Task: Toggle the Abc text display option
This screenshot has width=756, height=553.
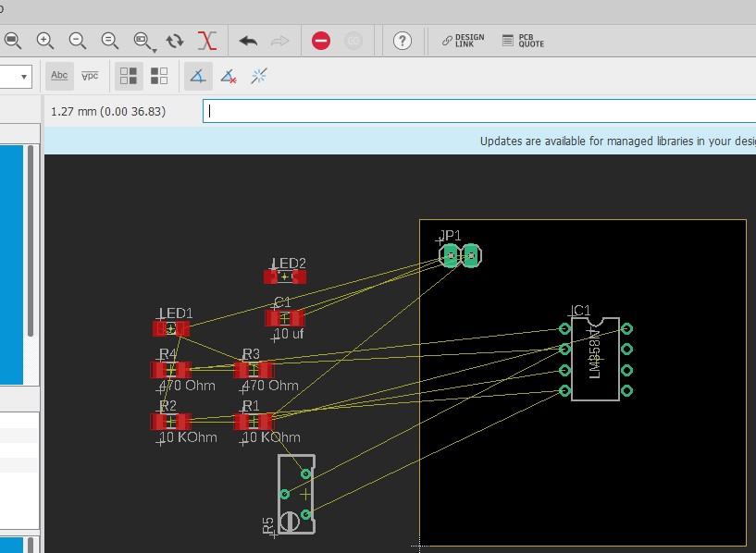Action: [59, 76]
